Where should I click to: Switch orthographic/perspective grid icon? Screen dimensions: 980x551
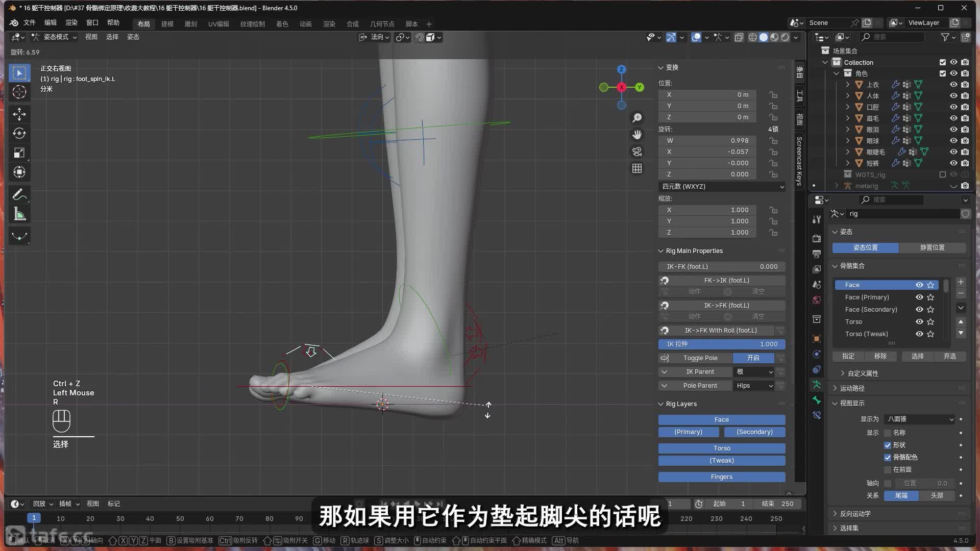637,168
